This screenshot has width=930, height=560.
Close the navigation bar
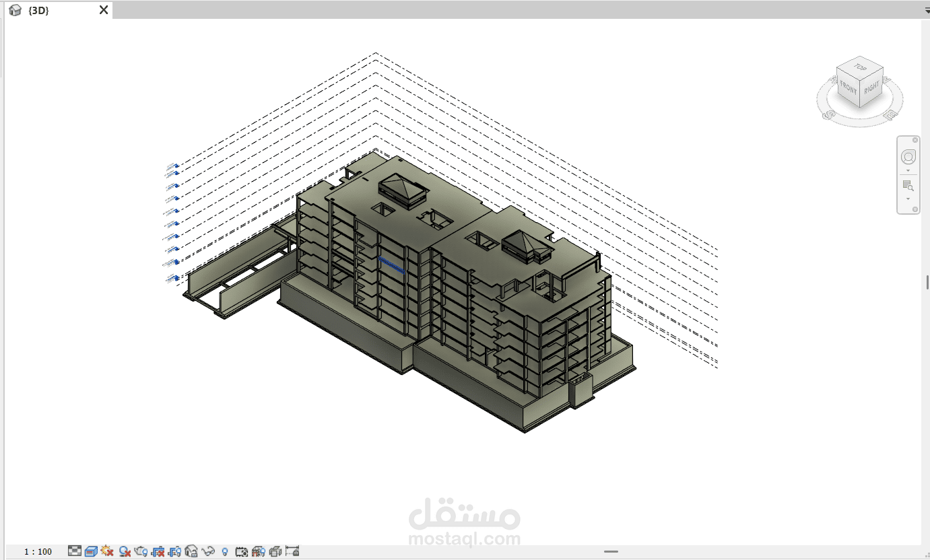[915, 140]
